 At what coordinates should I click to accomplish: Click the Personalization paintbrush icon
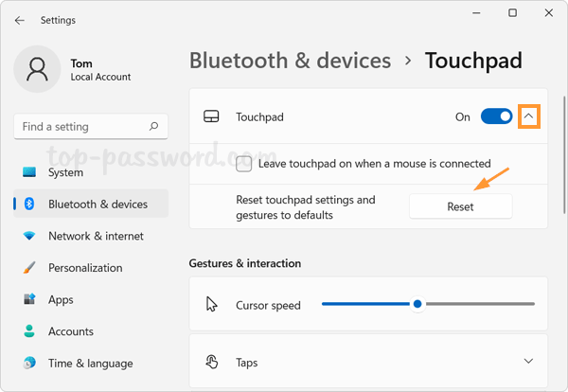(29, 268)
